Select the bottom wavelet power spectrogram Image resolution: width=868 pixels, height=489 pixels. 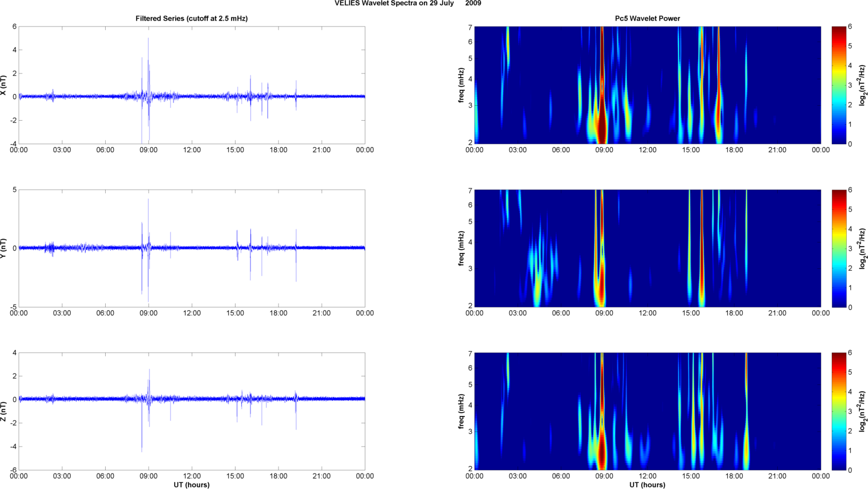point(647,411)
